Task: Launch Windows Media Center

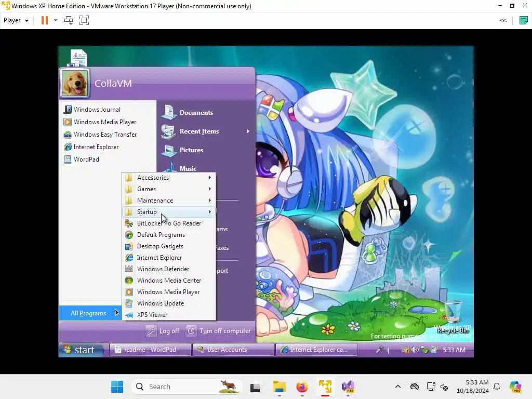Action: [x=169, y=281]
